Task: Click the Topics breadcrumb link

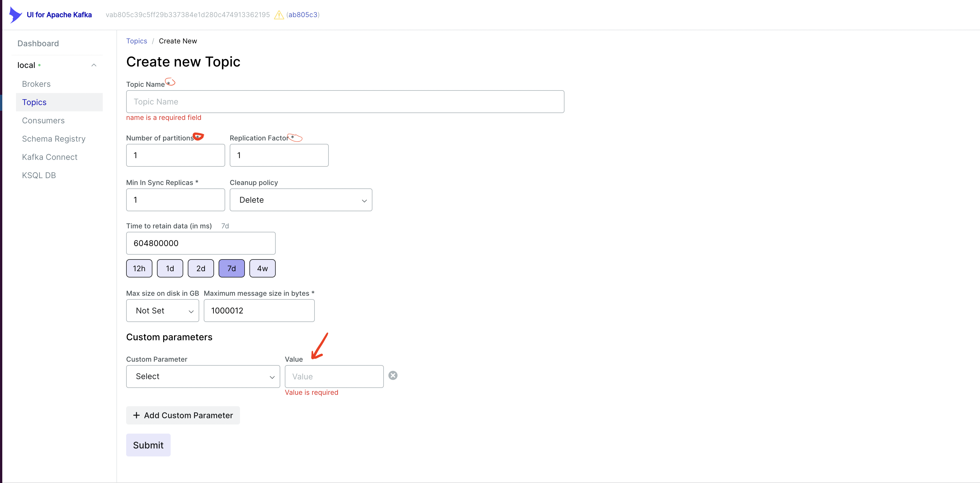Action: 137,41
